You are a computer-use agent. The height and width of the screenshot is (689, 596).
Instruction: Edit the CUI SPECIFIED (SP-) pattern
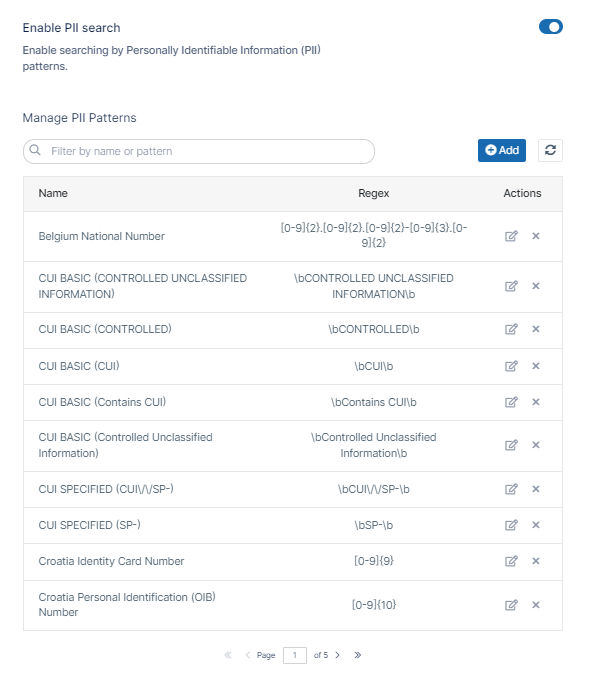point(511,526)
